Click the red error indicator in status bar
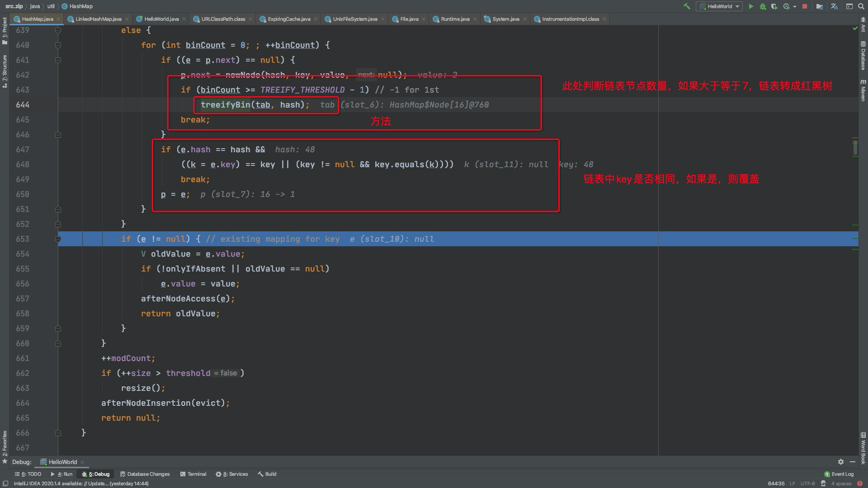The width and height of the screenshot is (868, 488). (x=860, y=483)
